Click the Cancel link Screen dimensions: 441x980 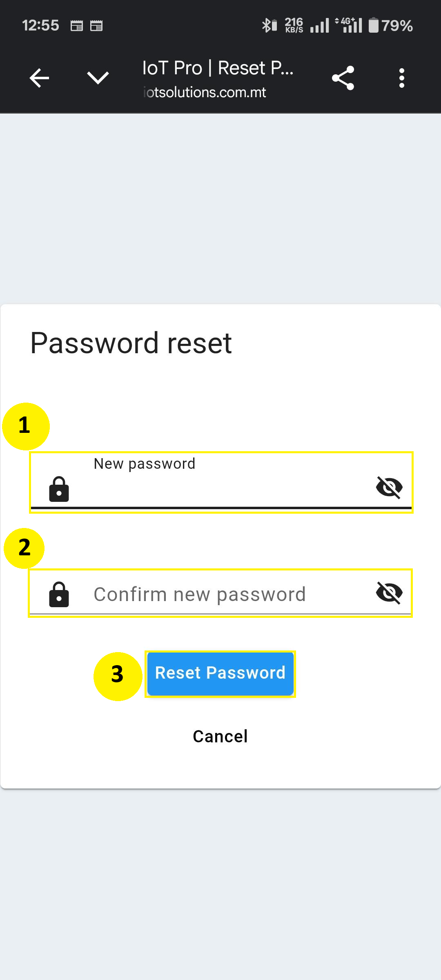[x=220, y=737]
